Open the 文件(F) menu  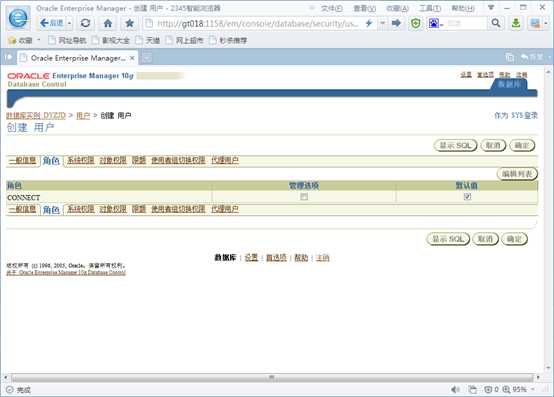[x=331, y=8]
